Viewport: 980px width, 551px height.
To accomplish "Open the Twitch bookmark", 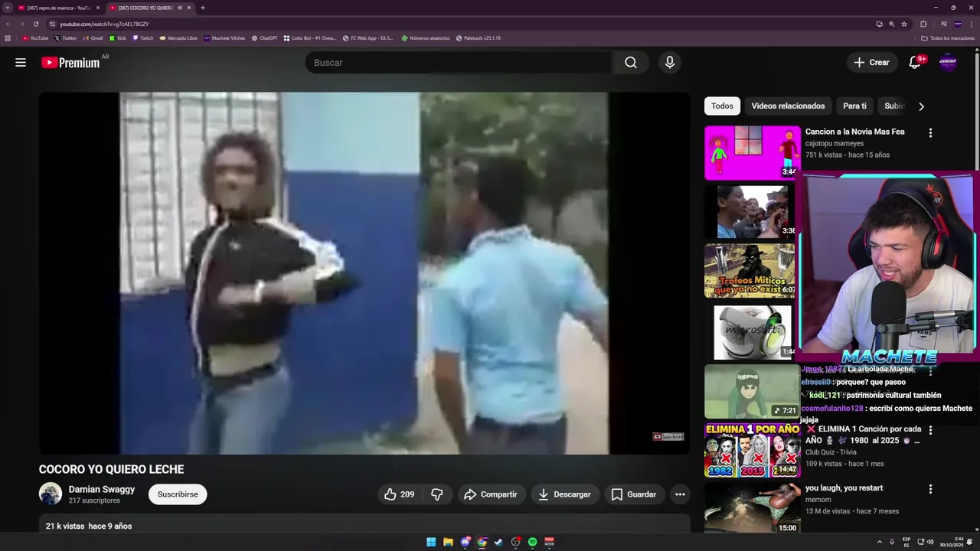I will point(142,38).
